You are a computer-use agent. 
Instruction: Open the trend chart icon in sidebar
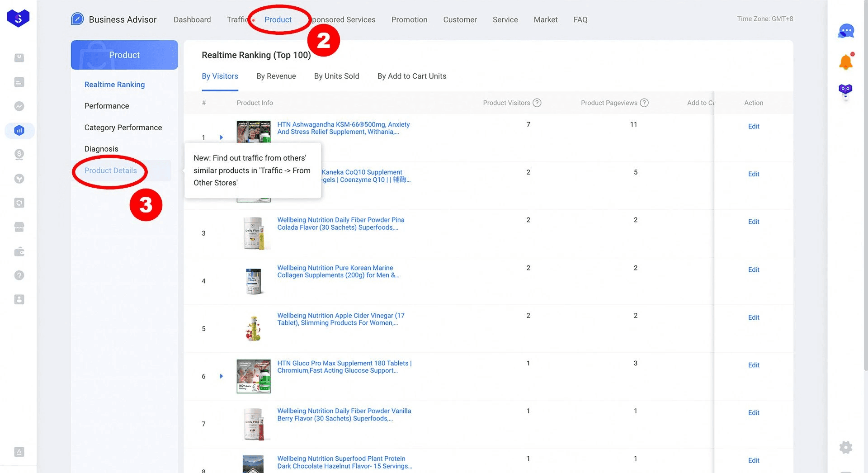click(x=19, y=106)
